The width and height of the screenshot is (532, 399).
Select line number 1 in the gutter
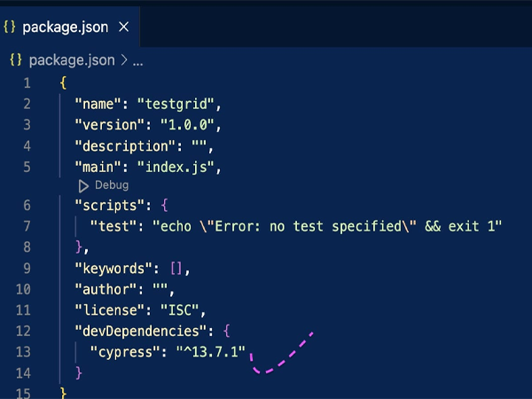pos(27,83)
